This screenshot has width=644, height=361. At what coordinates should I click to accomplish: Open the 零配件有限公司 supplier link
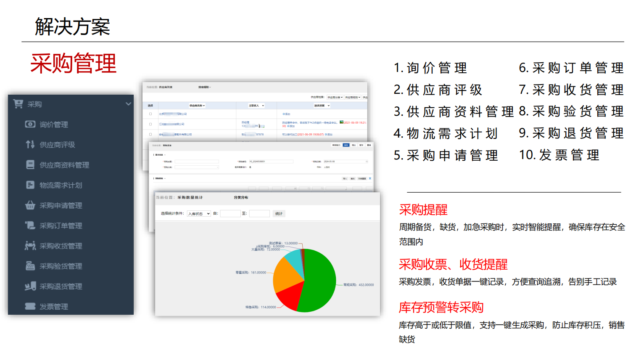(175, 135)
